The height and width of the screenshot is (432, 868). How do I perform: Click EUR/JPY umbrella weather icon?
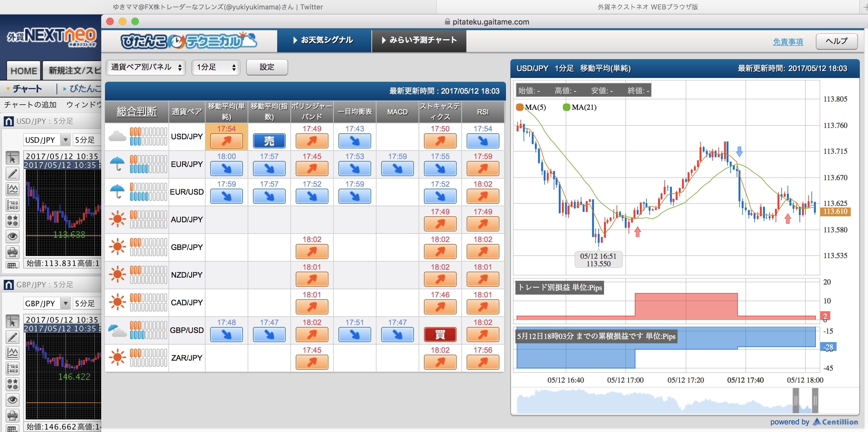click(x=117, y=164)
